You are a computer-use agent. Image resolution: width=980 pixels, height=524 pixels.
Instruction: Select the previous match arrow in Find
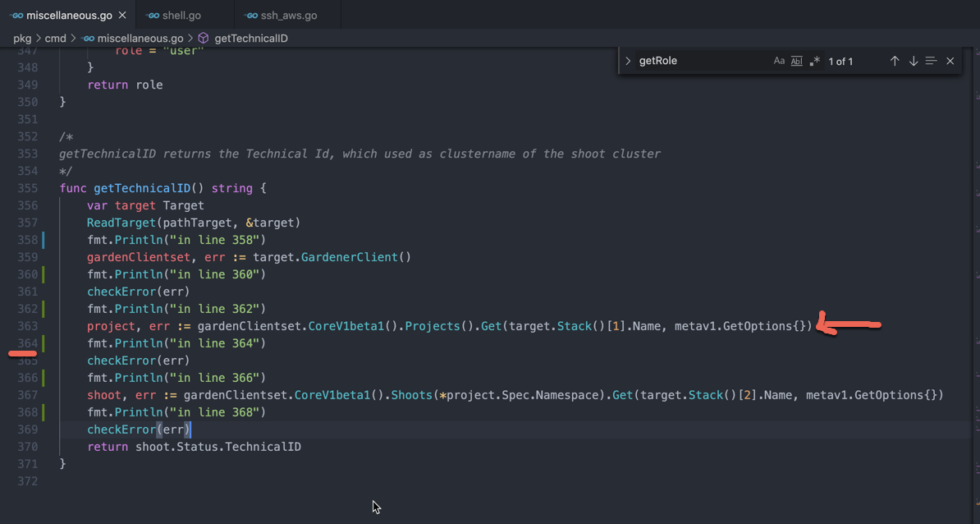[895, 60]
